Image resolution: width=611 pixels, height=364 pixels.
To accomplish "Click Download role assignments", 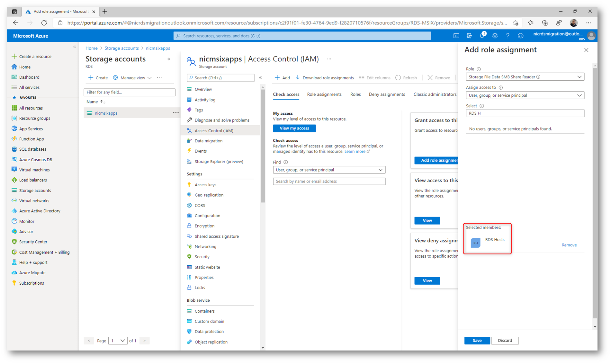I will point(325,78).
